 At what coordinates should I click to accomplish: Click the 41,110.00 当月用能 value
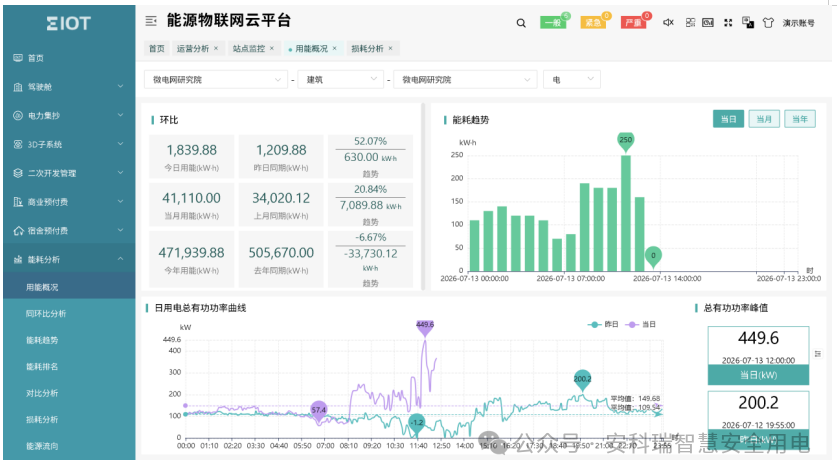pyautogui.click(x=192, y=198)
